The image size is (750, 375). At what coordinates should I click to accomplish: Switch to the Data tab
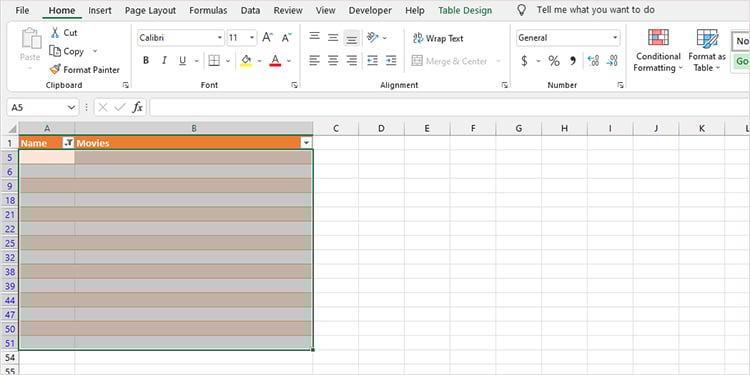point(250,10)
